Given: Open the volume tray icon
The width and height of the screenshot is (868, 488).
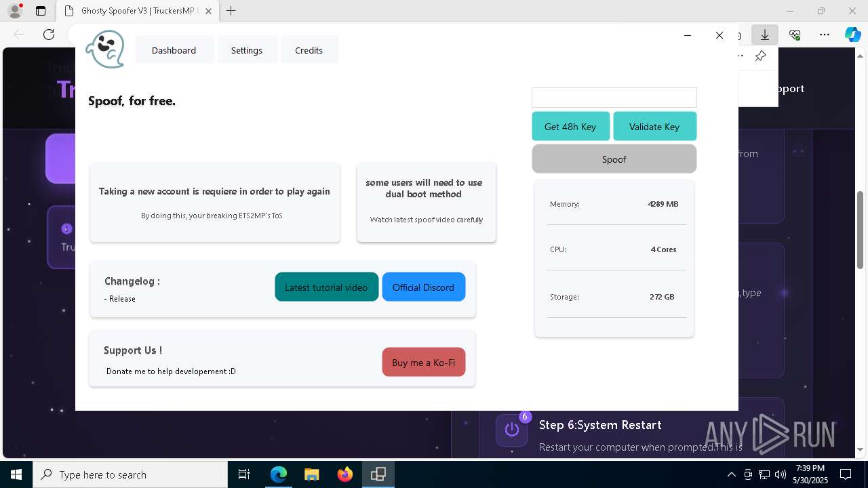Looking at the screenshot, I should [x=781, y=474].
